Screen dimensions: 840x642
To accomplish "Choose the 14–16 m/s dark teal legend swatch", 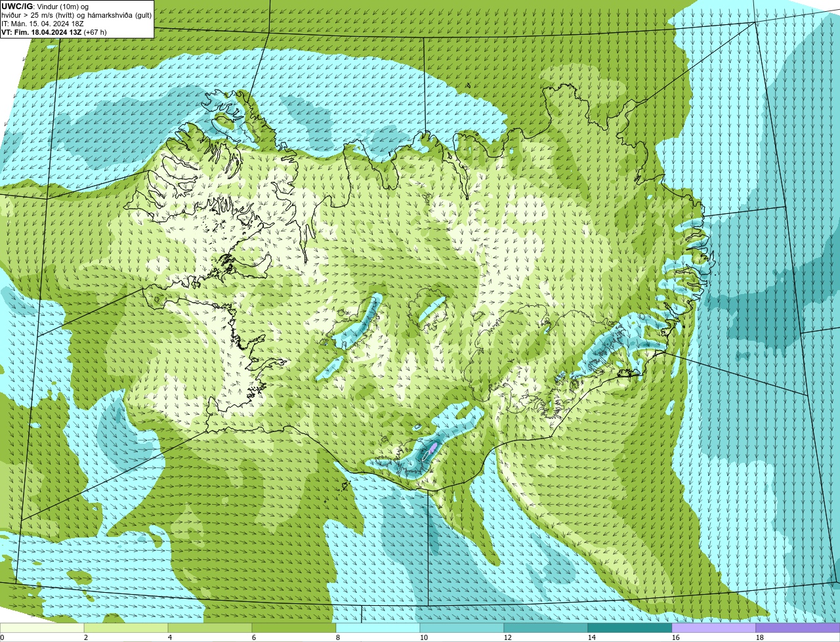I will tap(630, 628).
